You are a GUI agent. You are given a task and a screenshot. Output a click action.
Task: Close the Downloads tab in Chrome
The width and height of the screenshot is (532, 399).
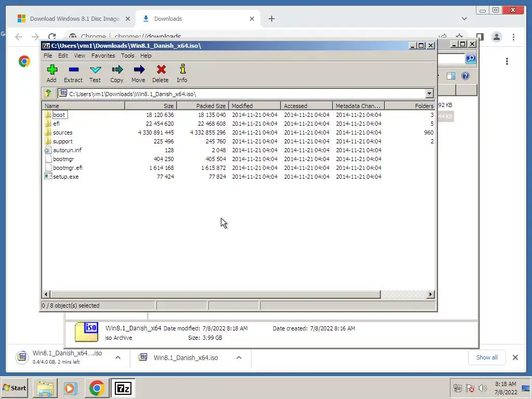pyautogui.click(x=252, y=19)
